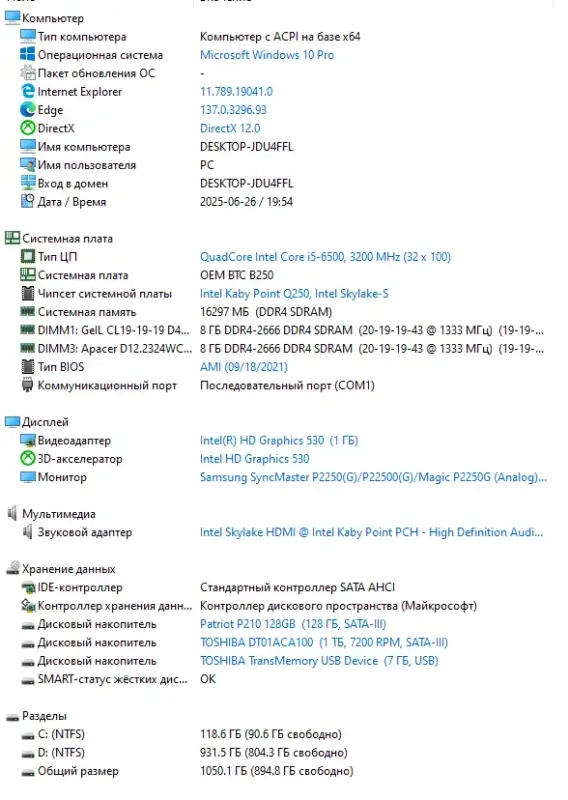Screen dimensions: 568x800
Task: Click the Видеоадаптер graphics card icon
Action: [x=27, y=440]
